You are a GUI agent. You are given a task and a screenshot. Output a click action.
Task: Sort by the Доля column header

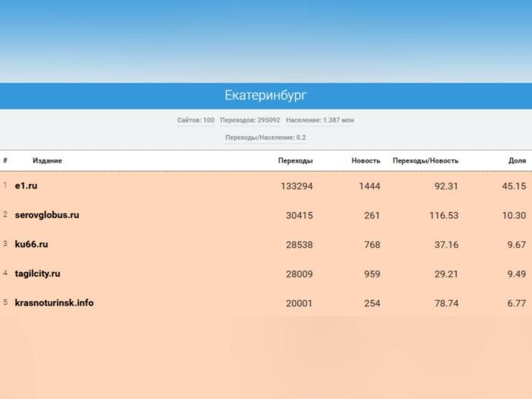click(517, 160)
